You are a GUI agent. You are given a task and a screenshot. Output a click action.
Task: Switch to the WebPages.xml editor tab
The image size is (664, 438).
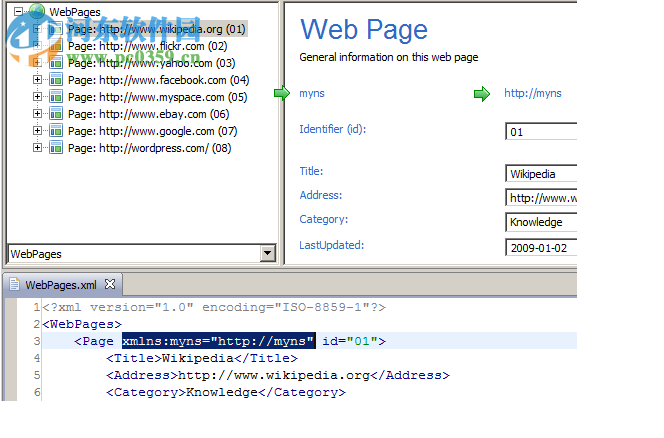click(61, 285)
